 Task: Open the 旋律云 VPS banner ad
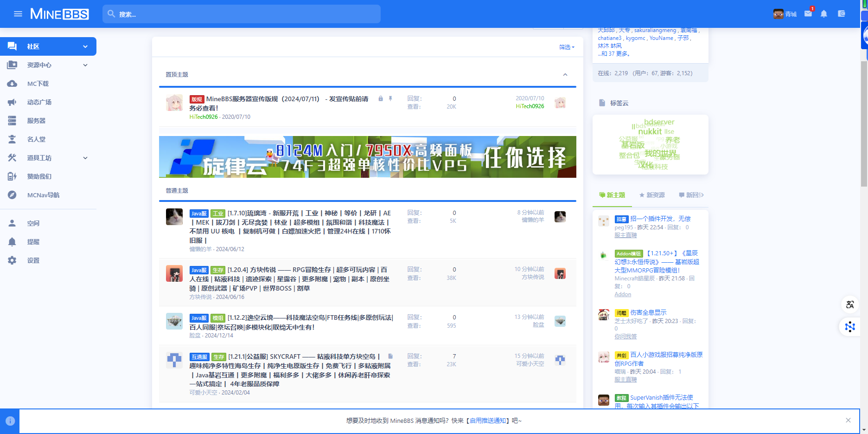point(368,157)
